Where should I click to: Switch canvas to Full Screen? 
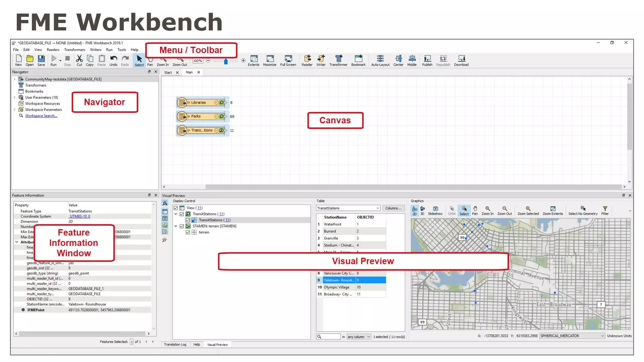pyautogui.click(x=288, y=60)
